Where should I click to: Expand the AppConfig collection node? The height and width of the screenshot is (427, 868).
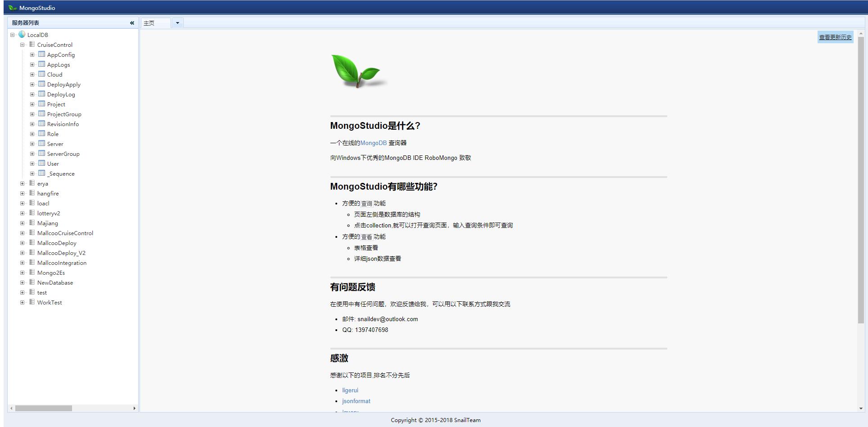click(x=32, y=55)
